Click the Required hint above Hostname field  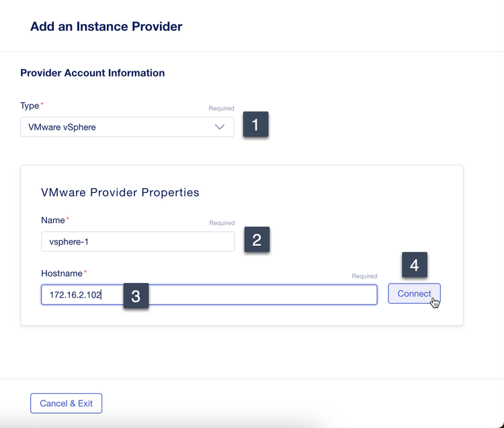coord(364,276)
